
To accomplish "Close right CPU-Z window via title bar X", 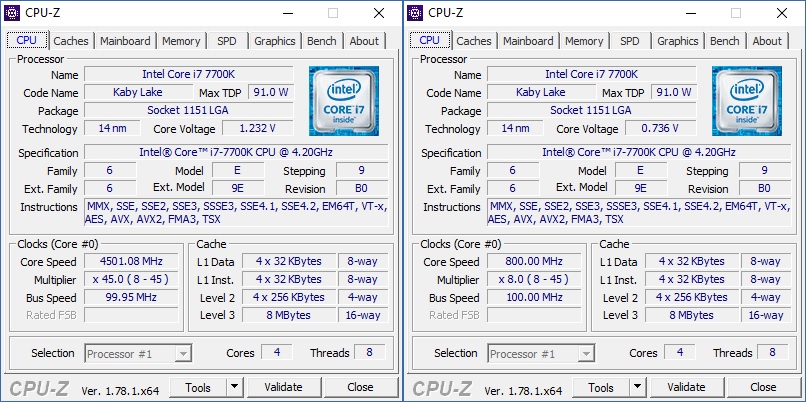I will (782, 13).
